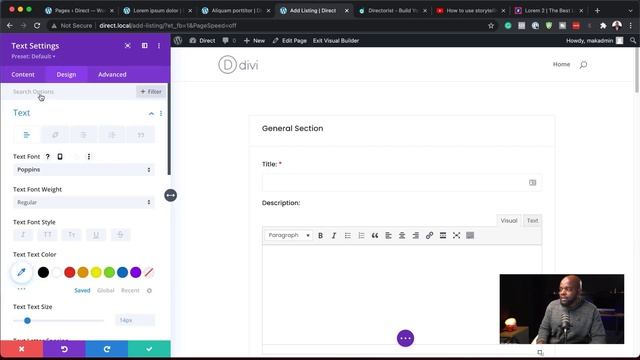The height and width of the screenshot is (360, 640).
Task: Click the snap modal to side icon
Action: pos(144,46)
